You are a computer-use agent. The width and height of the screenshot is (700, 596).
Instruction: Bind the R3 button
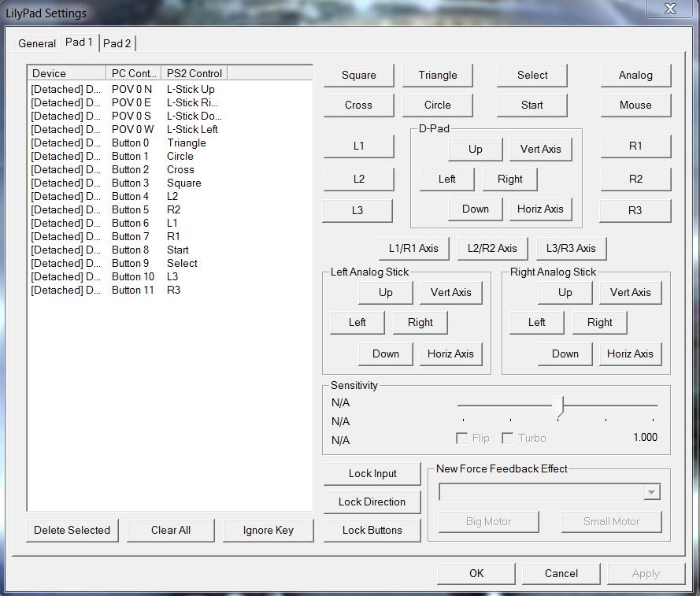coord(635,210)
